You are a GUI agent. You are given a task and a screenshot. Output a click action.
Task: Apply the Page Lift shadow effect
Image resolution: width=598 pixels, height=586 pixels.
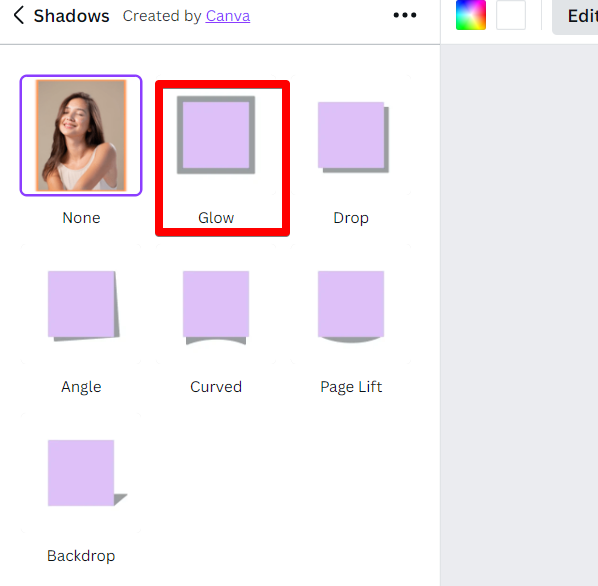[351, 304]
